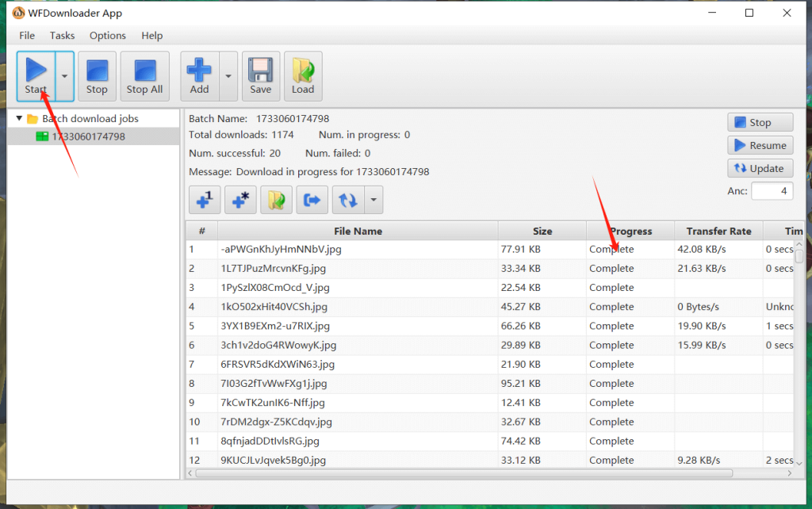Click the Resume button on the right

760,146
